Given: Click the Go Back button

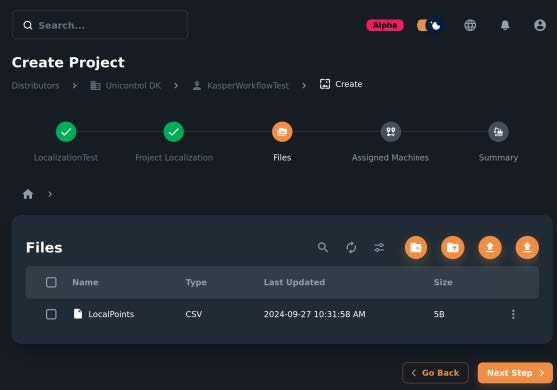Looking at the screenshot, I should 435,373.
